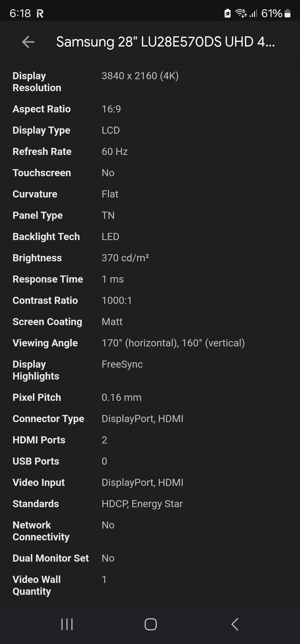Image resolution: width=300 pixels, height=644 pixels.
Task: Tap the Samsung 28" LU28E570DS page title
Action: 165,42
